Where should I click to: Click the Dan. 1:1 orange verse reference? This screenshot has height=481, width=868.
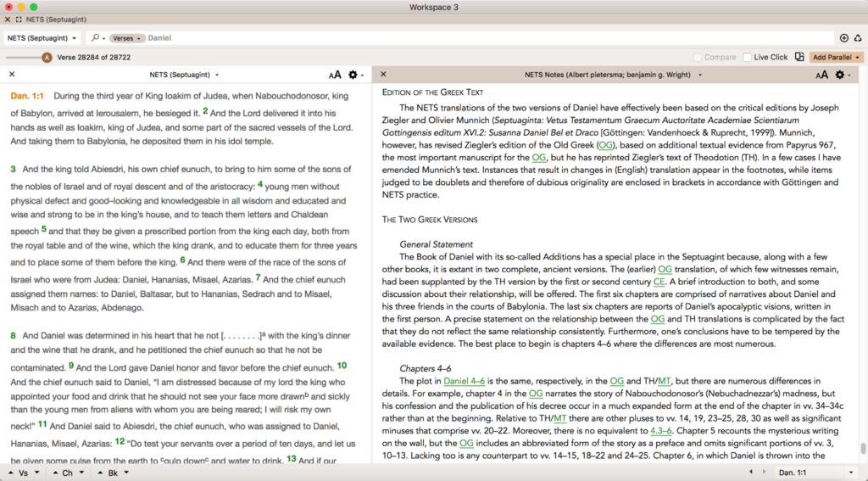point(27,96)
